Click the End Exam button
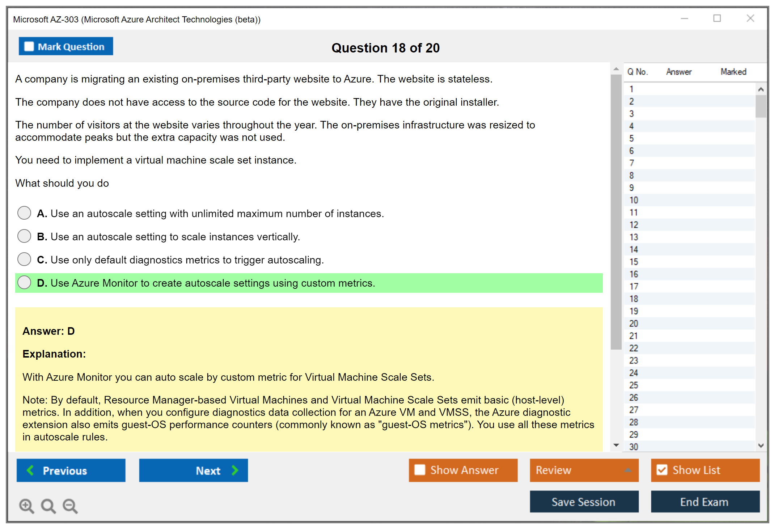Screen dimensions: 778x532 point(705,502)
